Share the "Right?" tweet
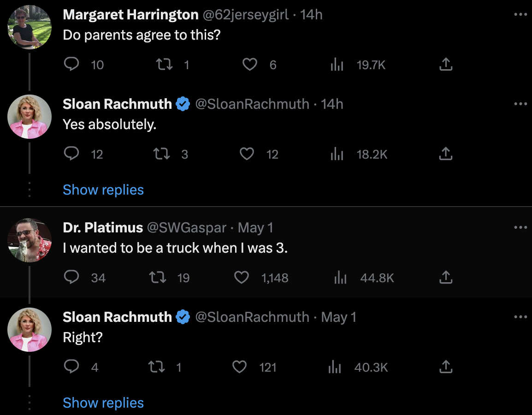This screenshot has height=415, width=532. tap(445, 367)
